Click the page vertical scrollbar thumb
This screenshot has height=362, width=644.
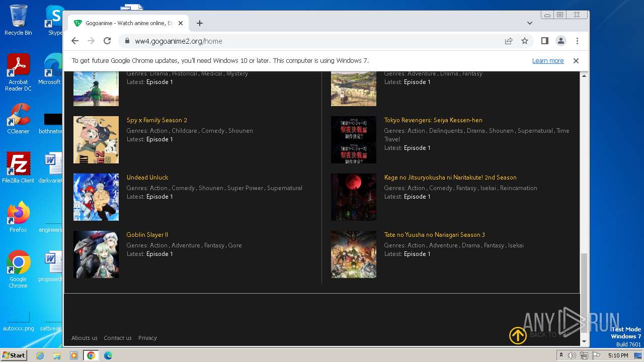click(x=584, y=293)
